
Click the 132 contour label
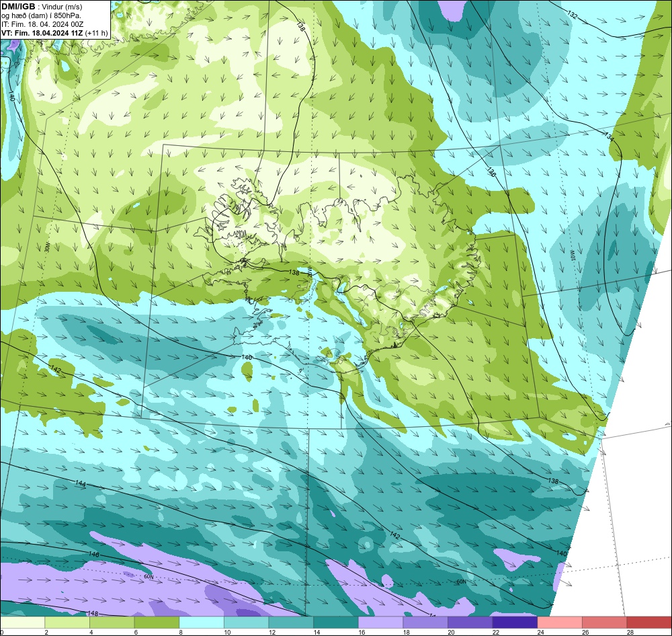[572, 15]
